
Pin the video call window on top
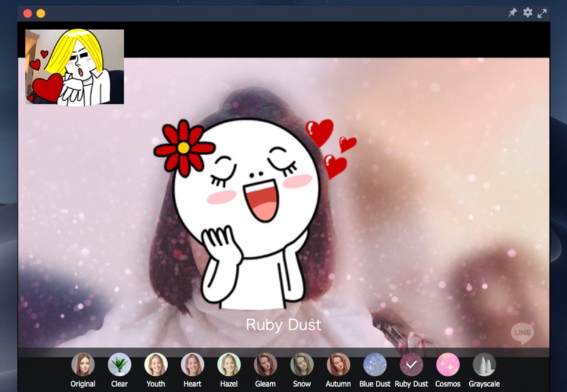click(513, 13)
